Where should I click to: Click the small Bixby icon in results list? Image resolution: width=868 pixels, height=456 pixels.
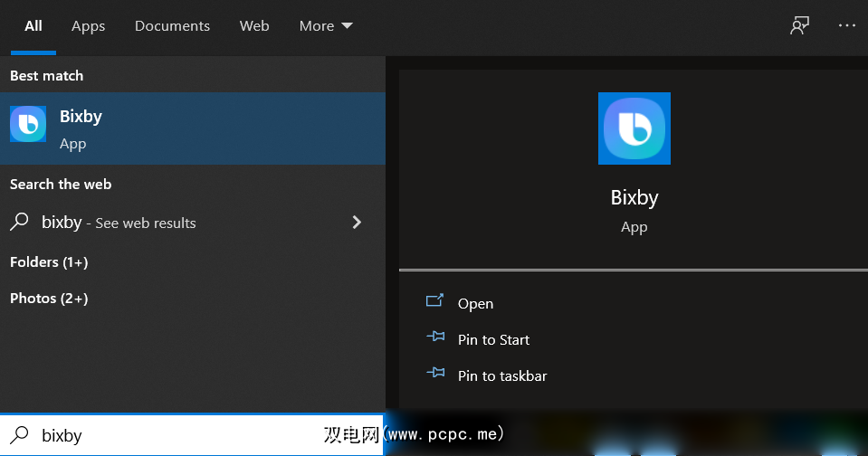point(28,124)
